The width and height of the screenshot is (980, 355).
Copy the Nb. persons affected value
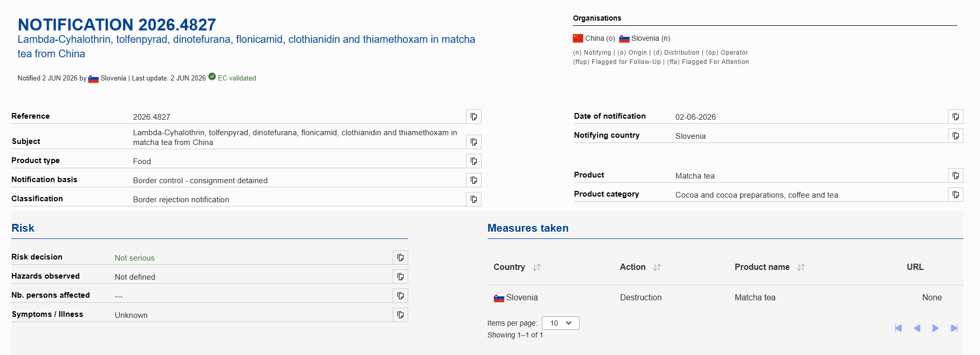point(400,296)
